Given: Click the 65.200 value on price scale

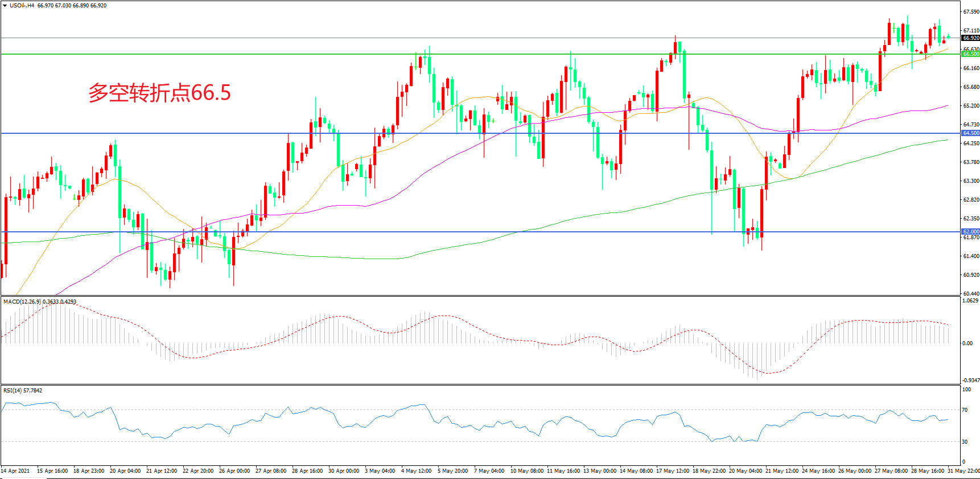Looking at the screenshot, I should pos(971,106).
